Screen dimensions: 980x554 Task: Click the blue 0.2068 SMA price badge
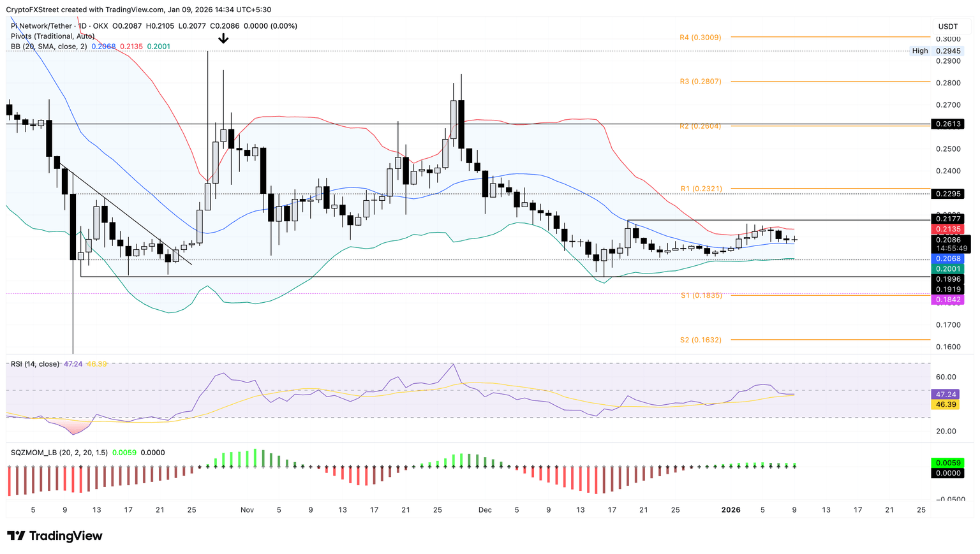(x=948, y=259)
